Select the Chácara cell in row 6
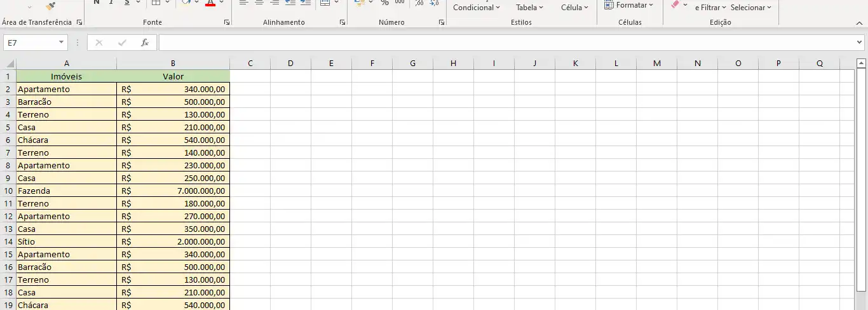Screen dimensions: 868x310 (67, 140)
